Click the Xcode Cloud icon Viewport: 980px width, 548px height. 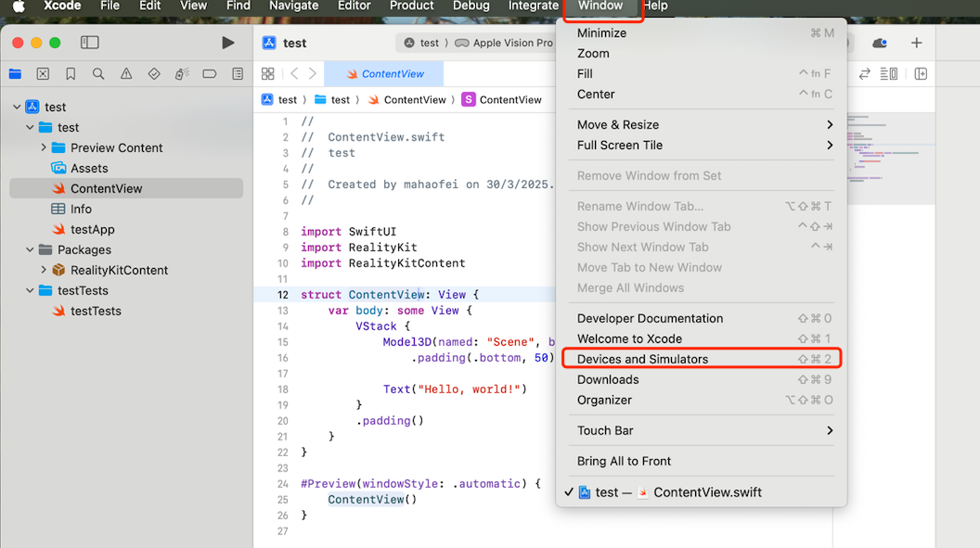point(880,43)
